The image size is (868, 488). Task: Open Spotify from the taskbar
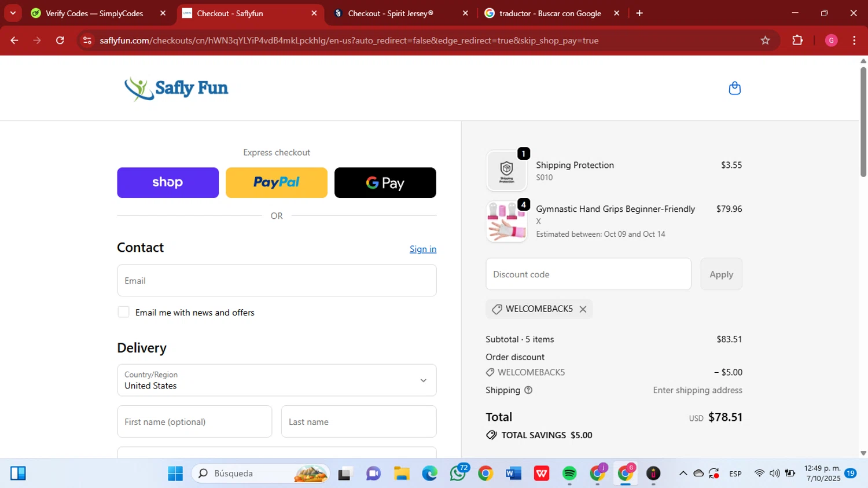(x=569, y=474)
